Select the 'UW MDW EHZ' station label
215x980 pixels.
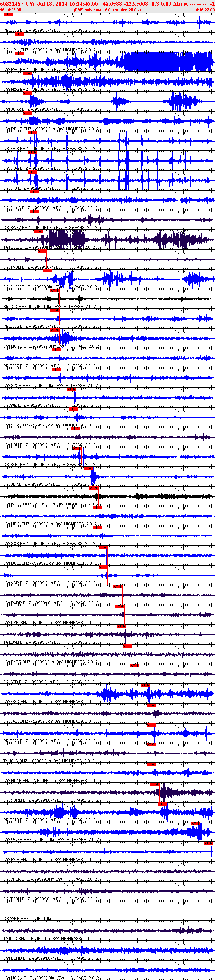pyautogui.click(x=16, y=524)
